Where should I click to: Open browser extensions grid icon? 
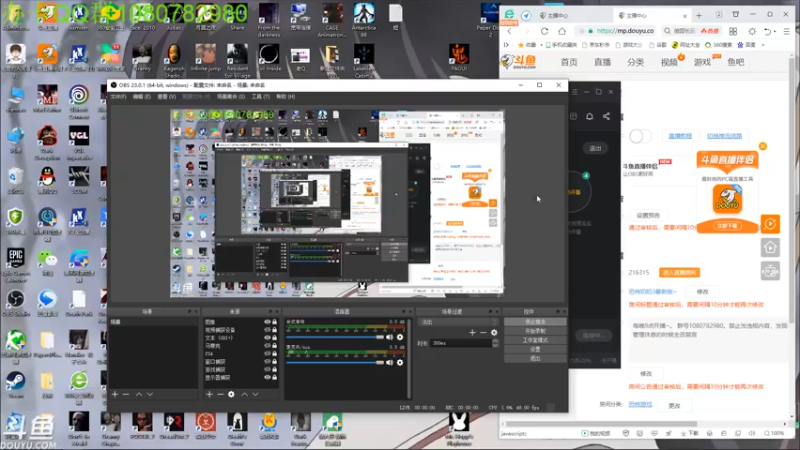click(x=733, y=31)
